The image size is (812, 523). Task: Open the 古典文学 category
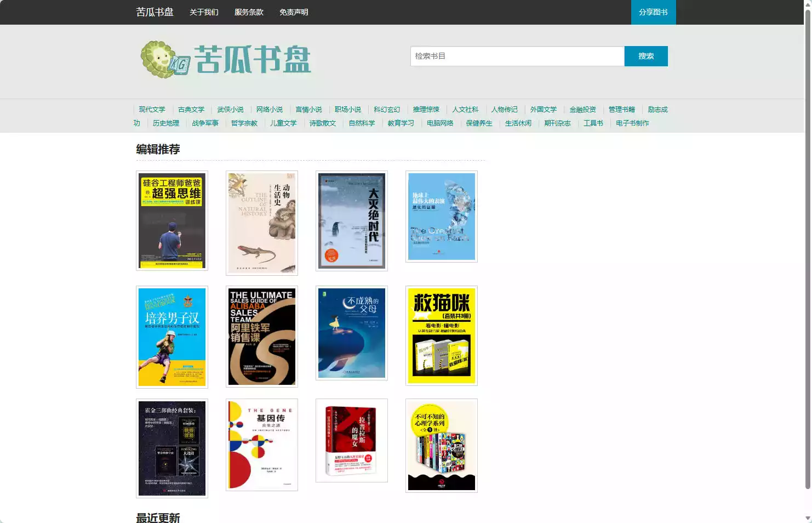[191, 110]
